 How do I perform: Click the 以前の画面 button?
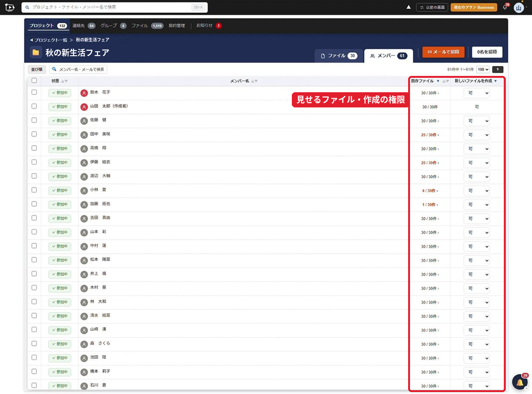click(432, 7)
